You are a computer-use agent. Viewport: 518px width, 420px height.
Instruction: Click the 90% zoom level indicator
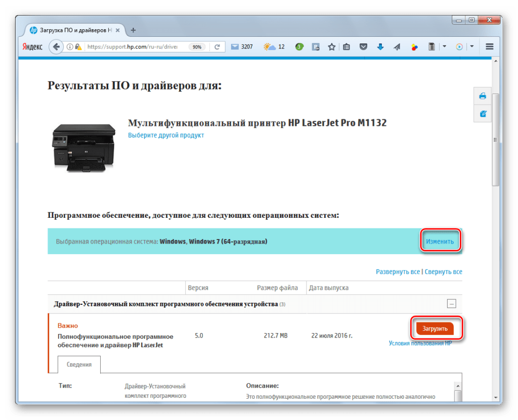(x=197, y=47)
